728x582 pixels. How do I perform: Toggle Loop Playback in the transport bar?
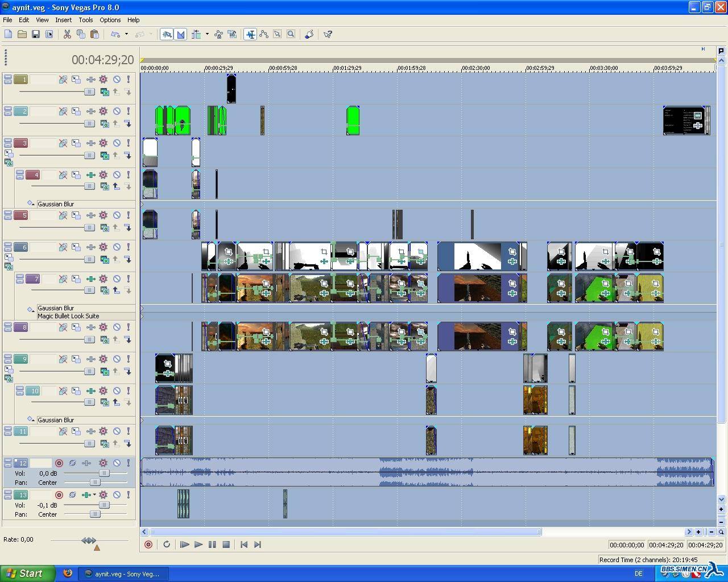pyautogui.click(x=167, y=544)
